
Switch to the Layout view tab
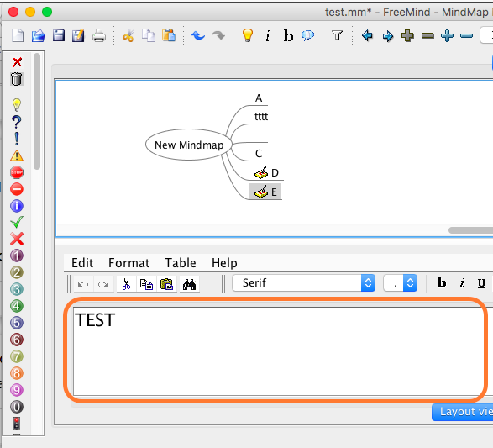pos(462,412)
